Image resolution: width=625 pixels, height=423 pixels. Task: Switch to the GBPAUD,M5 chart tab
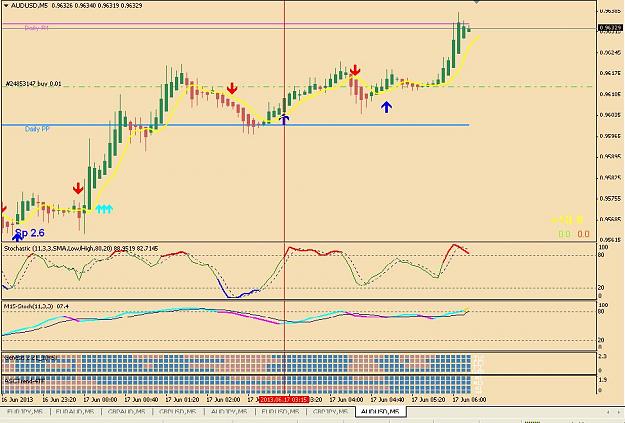[126, 411]
